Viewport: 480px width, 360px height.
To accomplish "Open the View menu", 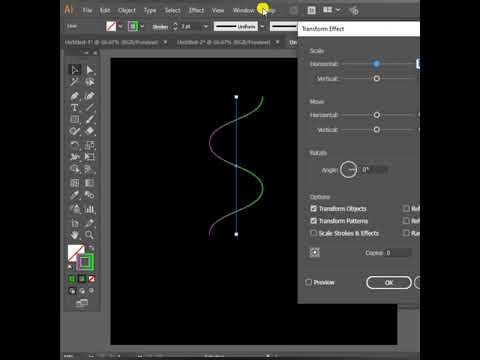I will coord(218,10).
